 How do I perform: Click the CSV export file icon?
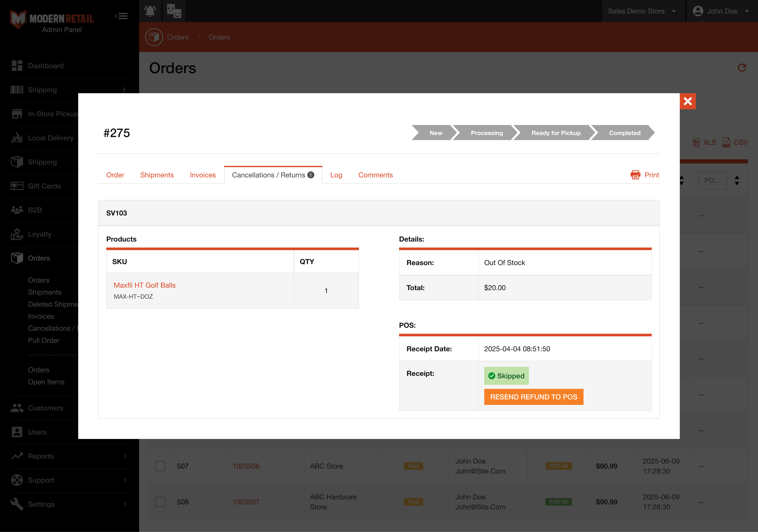pos(726,142)
